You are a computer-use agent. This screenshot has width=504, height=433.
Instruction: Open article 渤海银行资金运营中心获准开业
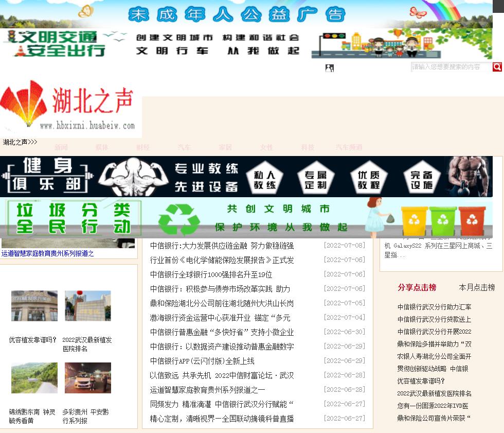coord(220,318)
